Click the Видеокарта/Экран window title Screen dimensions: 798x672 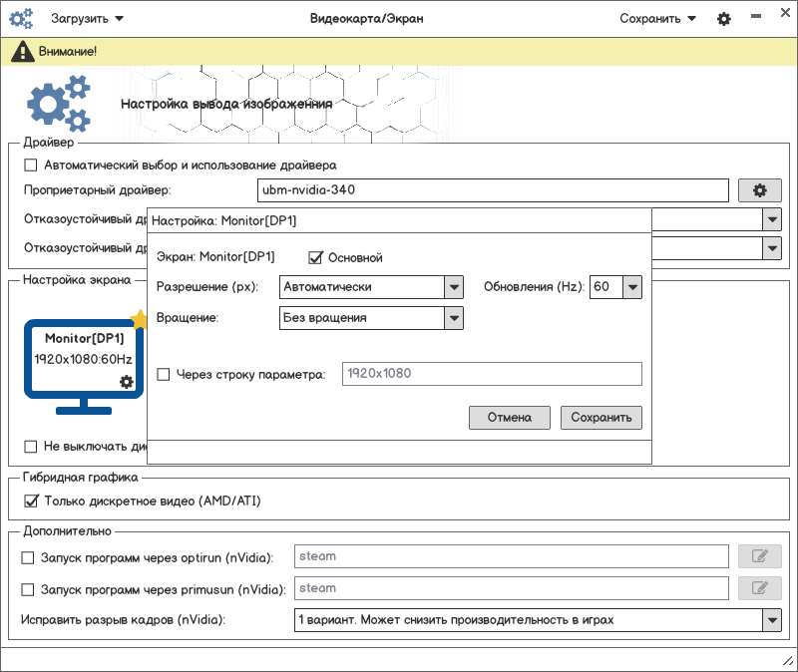[x=366, y=19]
